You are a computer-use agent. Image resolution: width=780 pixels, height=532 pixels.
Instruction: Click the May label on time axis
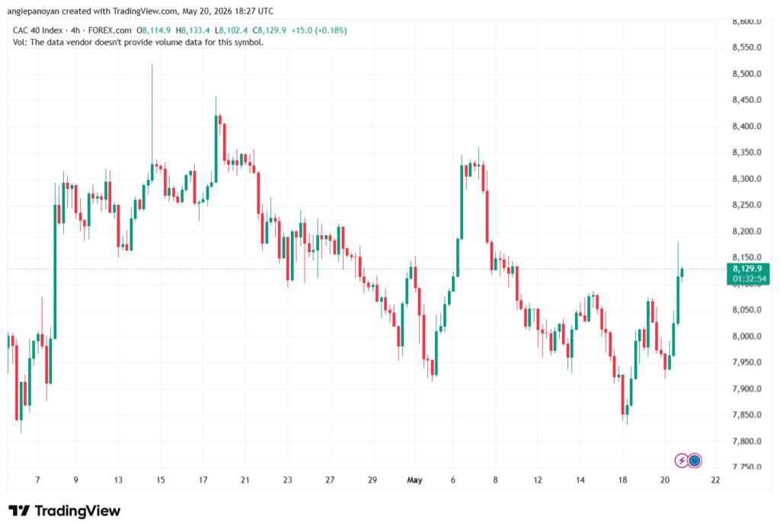414,480
